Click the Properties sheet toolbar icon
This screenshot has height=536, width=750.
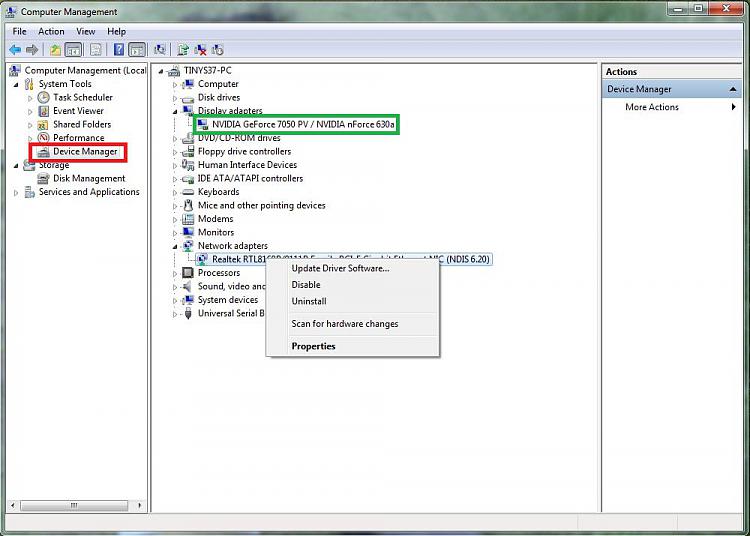(x=96, y=49)
